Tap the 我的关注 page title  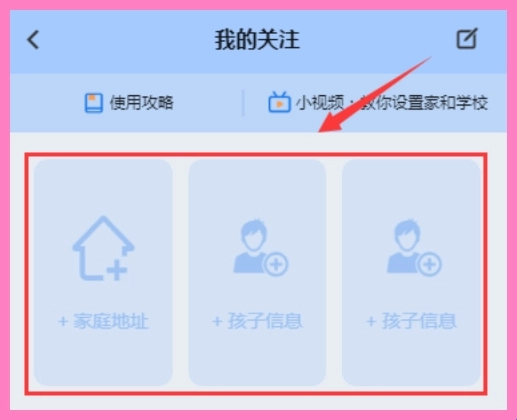pos(257,40)
